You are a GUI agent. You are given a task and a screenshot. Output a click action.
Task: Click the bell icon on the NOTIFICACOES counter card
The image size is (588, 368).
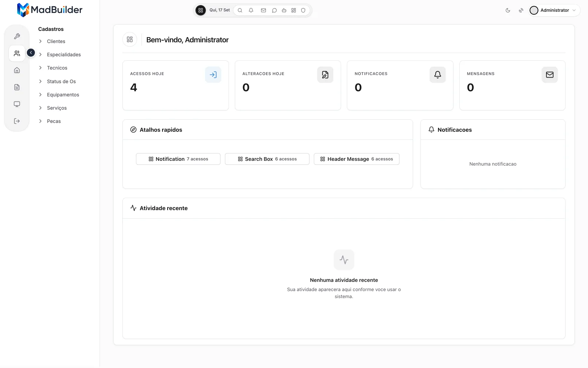[438, 75]
